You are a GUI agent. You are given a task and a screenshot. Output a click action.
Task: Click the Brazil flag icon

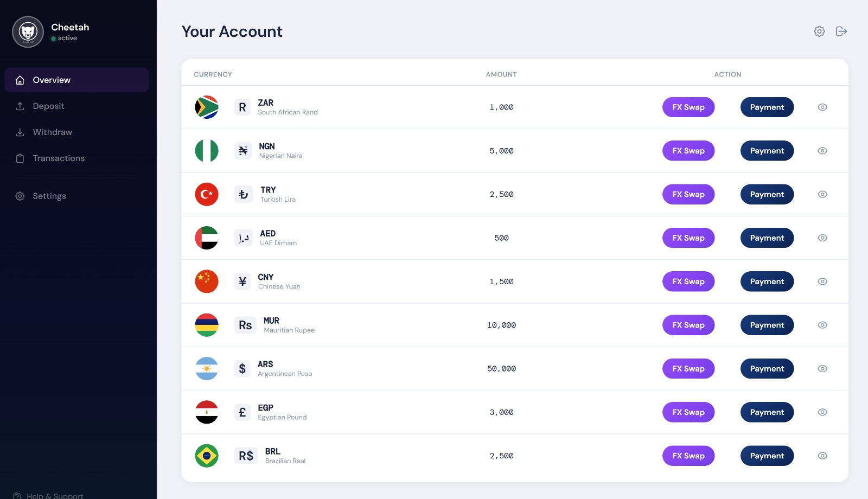pos(207,456)
